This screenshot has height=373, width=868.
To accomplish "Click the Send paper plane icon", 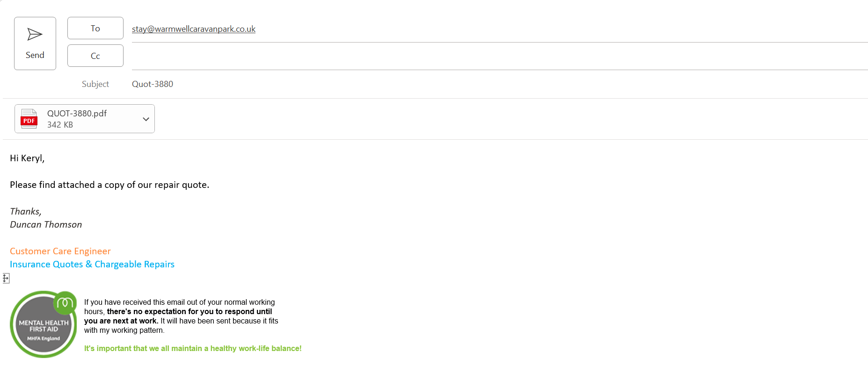I will tap(35, 34).
